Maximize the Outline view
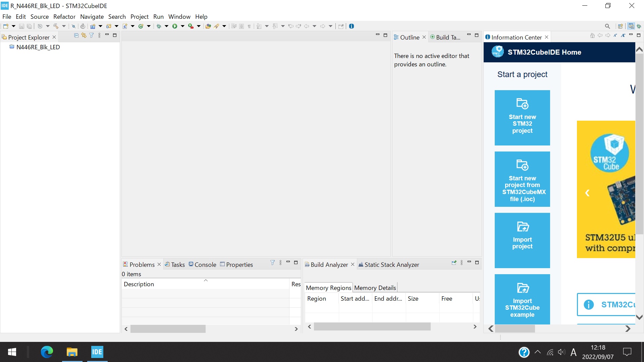The height and width of the screenshot is (362, 644). click(477, 35)
